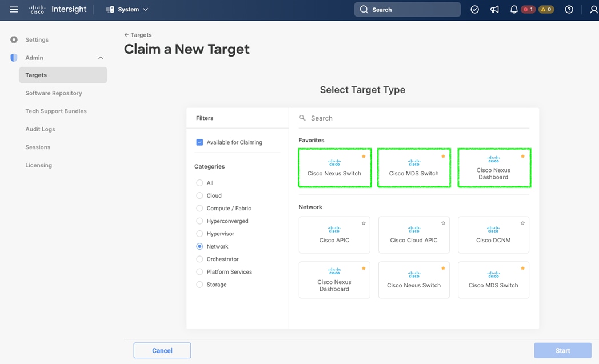Select Cisco MDS Switch under Network
The height and width of the screenshot is (364, 599).
click(x=493, y=280)
